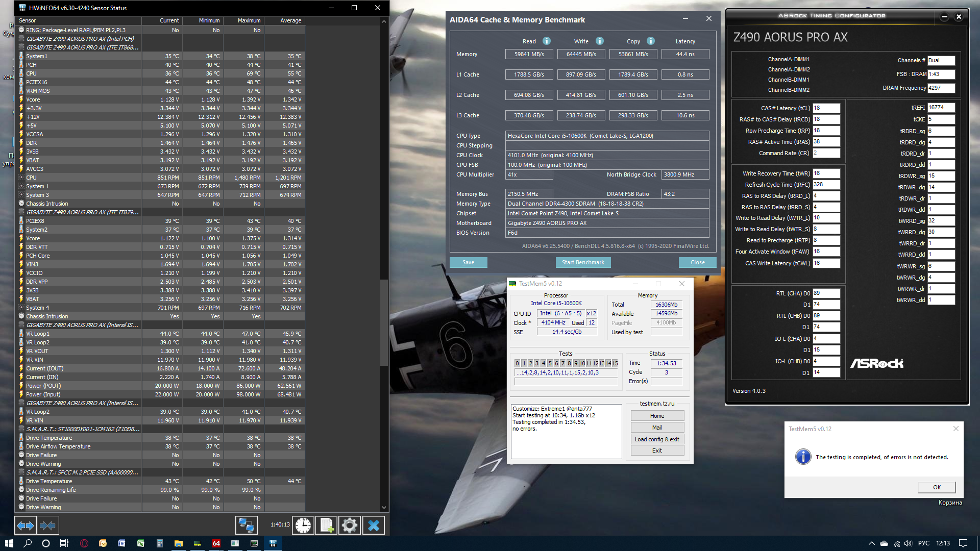Viewport: 980px width, 551px height.
Task: Expand hidden system tray icons chevron
Action: coord(871,543)
